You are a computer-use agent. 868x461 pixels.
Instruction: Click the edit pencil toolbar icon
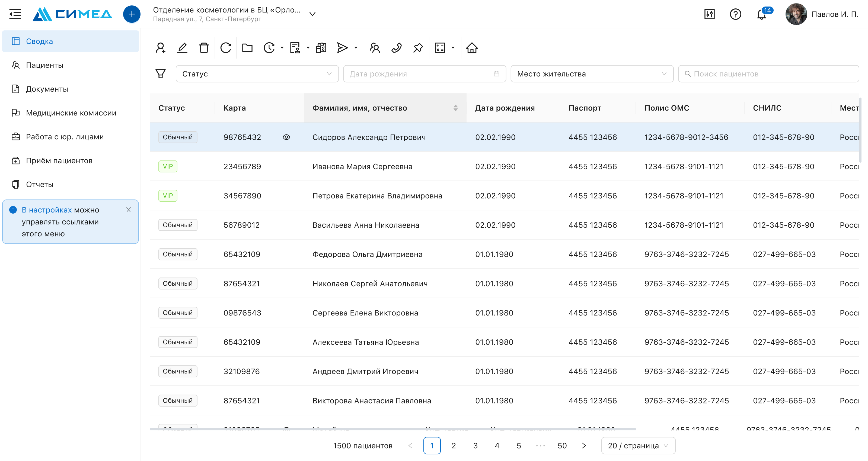182,48
